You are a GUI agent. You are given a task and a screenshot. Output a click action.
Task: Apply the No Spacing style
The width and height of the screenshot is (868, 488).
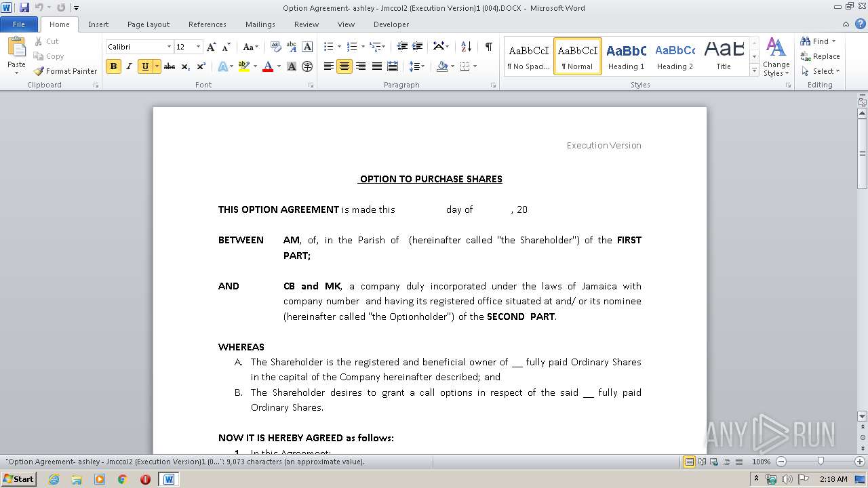point(528,56)
